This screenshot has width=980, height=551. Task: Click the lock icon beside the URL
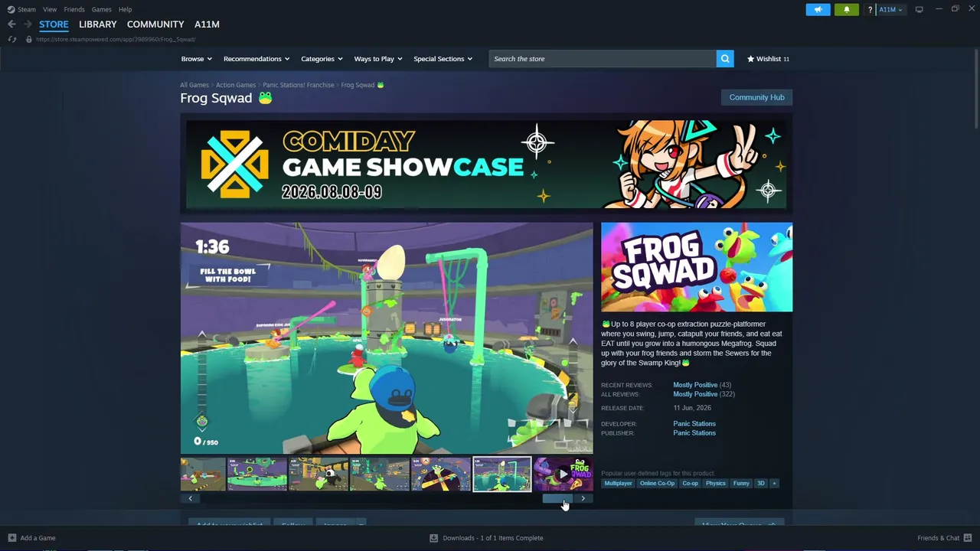pos(29,39)
